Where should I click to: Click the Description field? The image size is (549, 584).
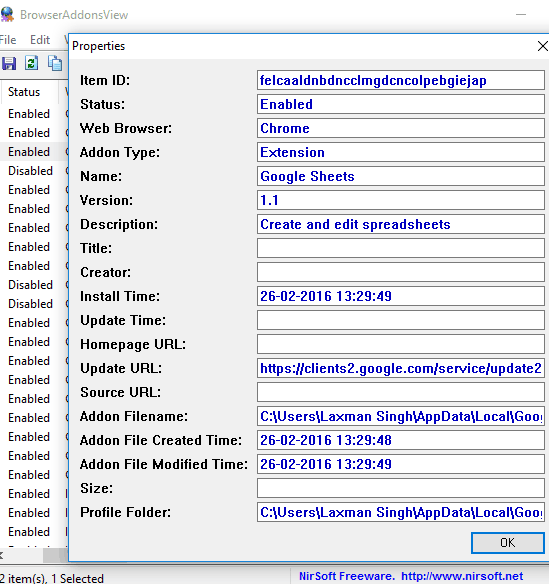tap(401, 224)
